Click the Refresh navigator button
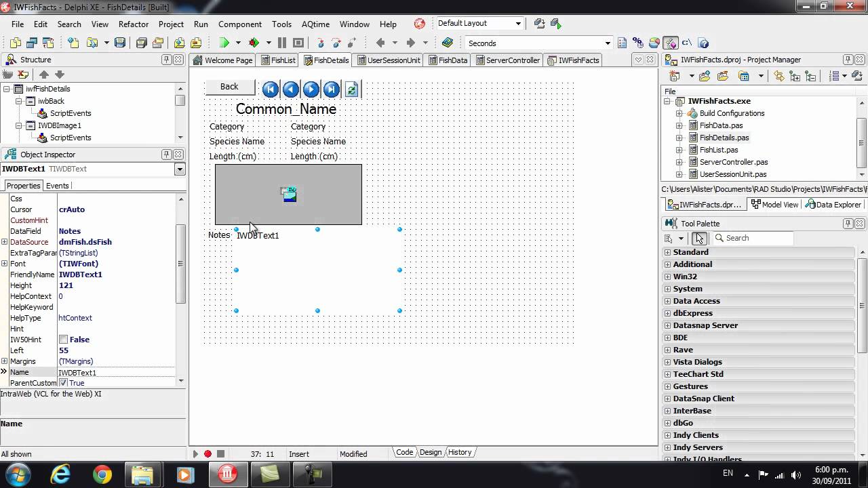 (x=351, y=89)
